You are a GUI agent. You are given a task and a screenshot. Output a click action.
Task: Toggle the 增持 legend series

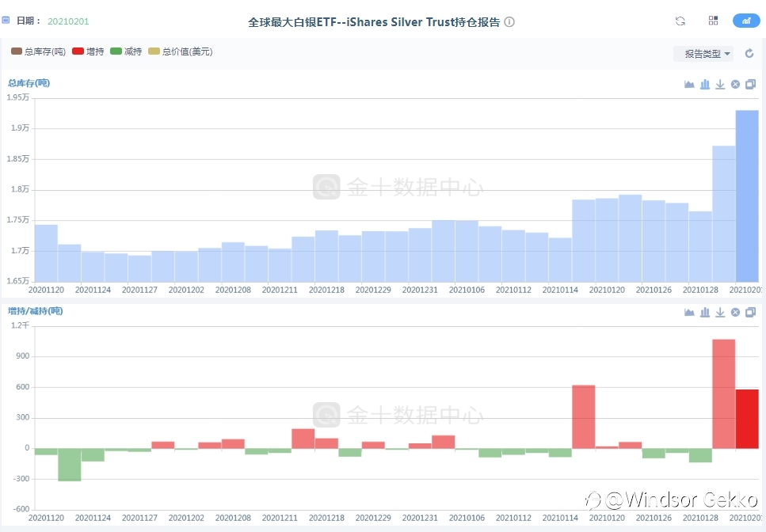click(x=88, y=51)
